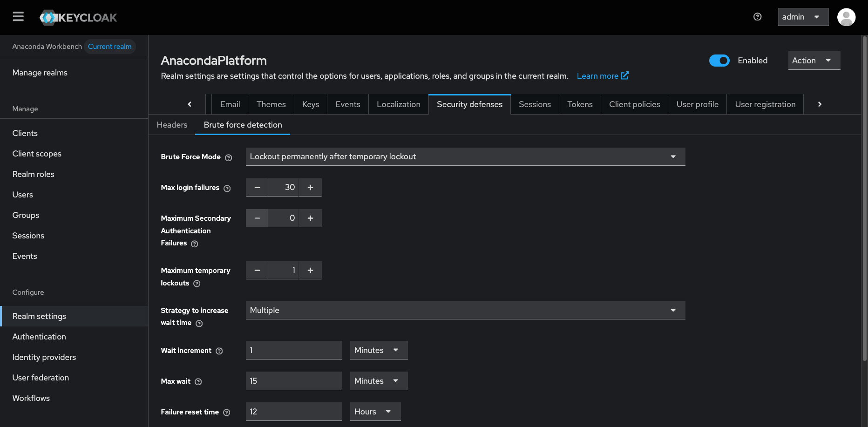Image resolution: width=868 pixels, height=427 pixels.
Task: Open the hamburger navigation menu
Action: [x=18, y=17]
